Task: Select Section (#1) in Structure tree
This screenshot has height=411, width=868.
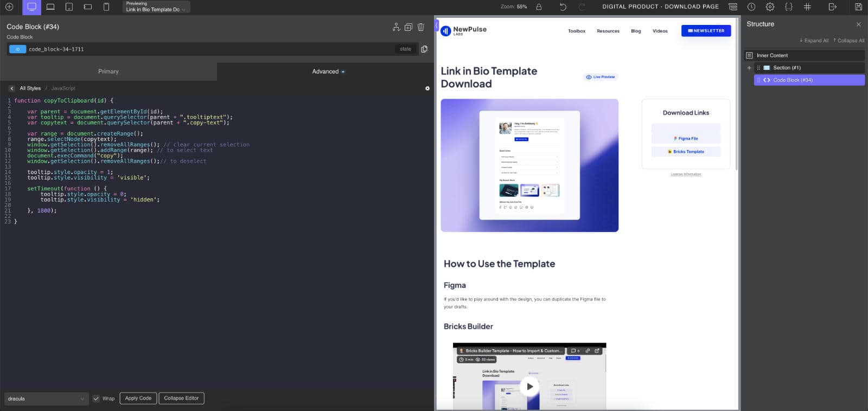Action: [809, 68]
